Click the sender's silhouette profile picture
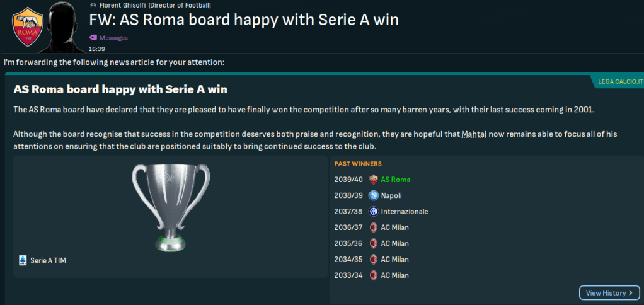 [x=66, y=28]
